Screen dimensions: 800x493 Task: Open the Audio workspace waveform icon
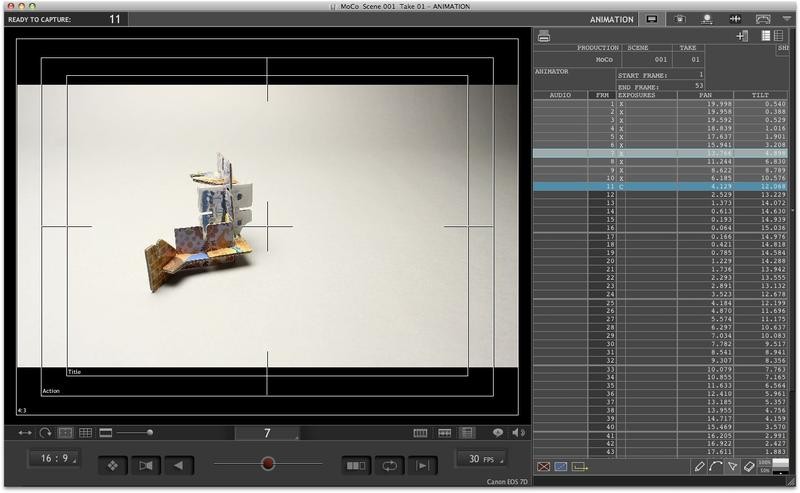[x=735, y=18]
